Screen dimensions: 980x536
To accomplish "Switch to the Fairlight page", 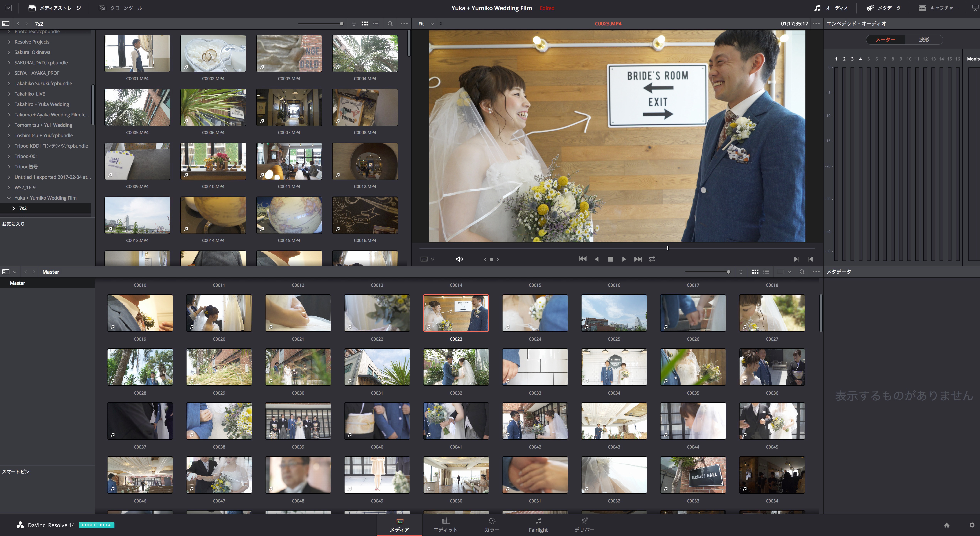I will [538, 525].
